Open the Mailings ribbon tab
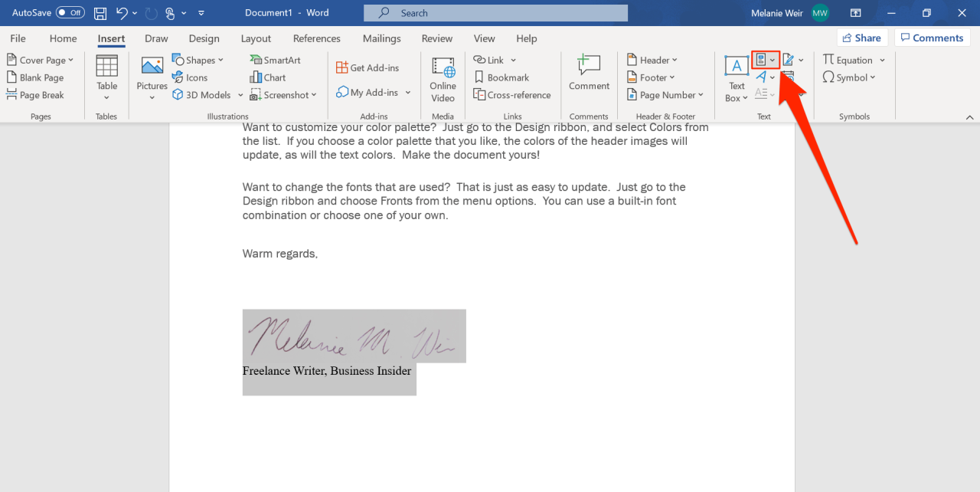Screen dimensions: 980x492 click(381, 38)
